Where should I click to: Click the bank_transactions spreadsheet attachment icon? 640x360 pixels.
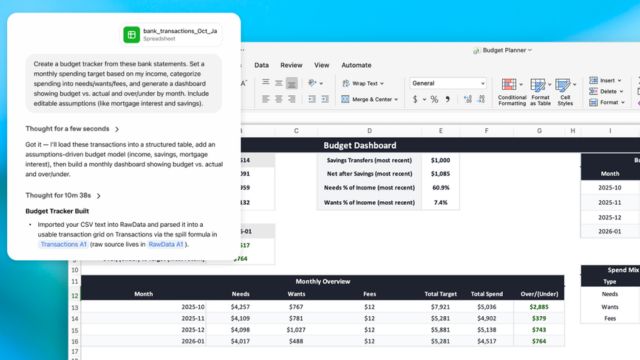pos(131,35)
